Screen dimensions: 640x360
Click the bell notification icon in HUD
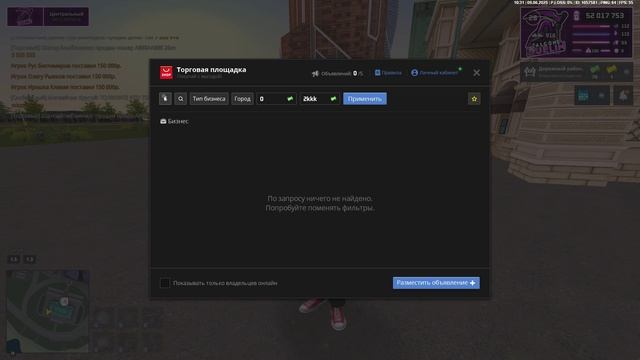623,96
